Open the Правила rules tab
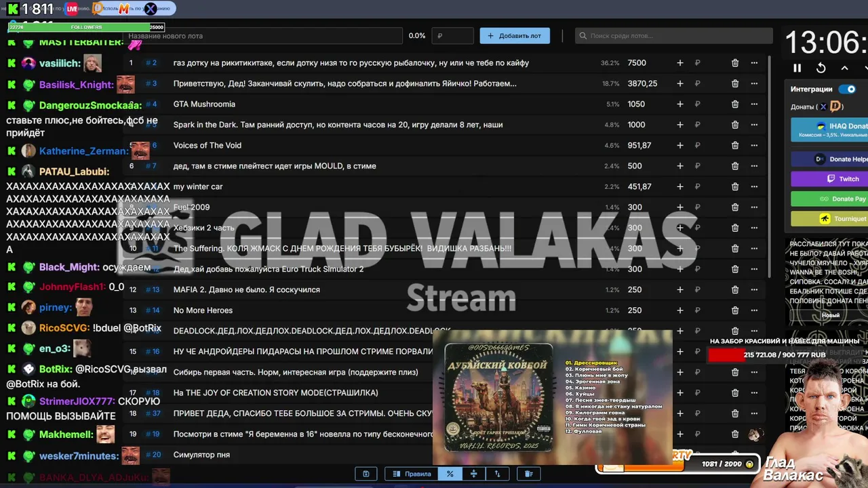This screenshot has width=868, height=488. [x=411, y=474]
